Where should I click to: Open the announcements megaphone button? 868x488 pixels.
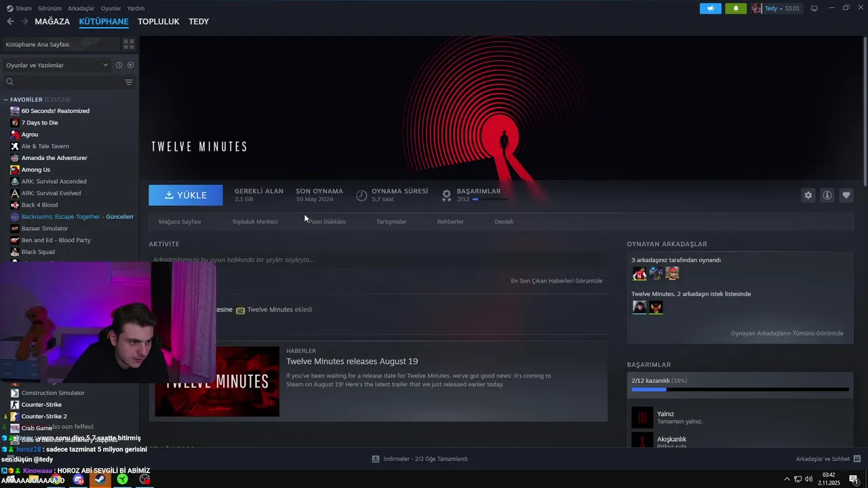[711, 9]
